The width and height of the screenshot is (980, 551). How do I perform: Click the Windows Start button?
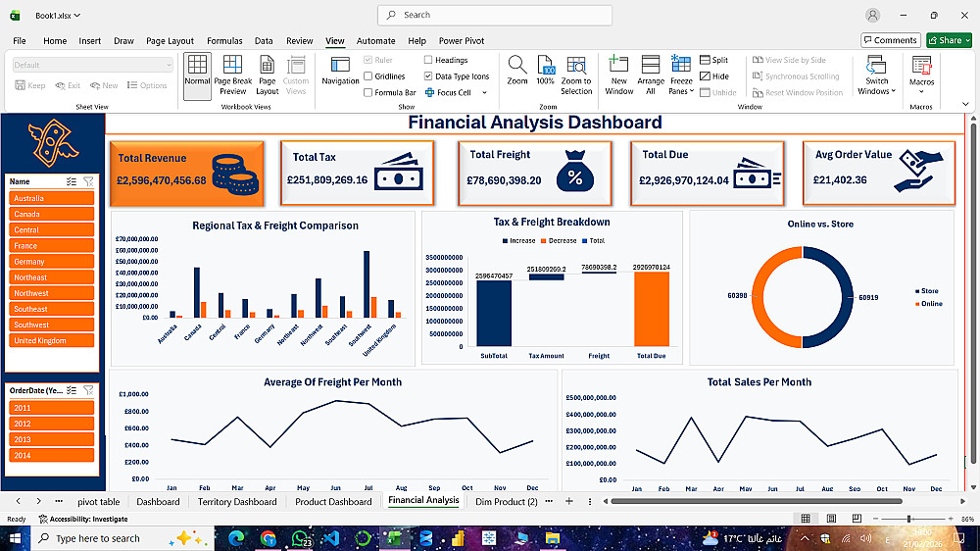pos(15,538)
